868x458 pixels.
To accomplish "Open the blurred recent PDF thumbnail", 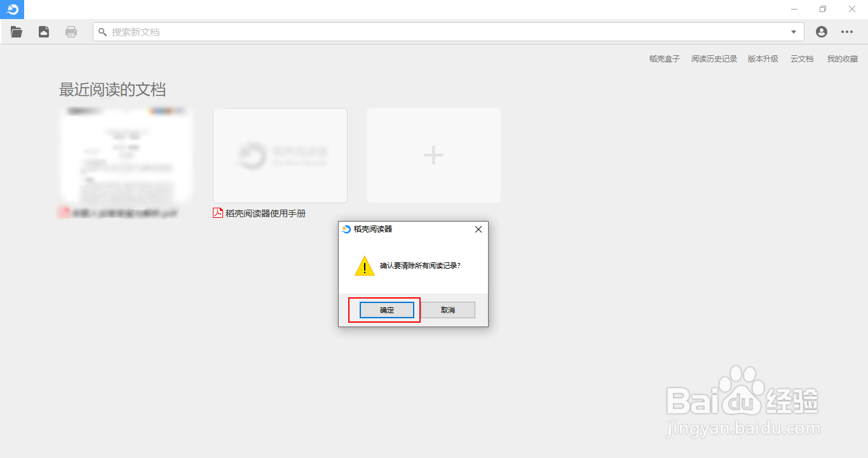I will pos(126,155).
